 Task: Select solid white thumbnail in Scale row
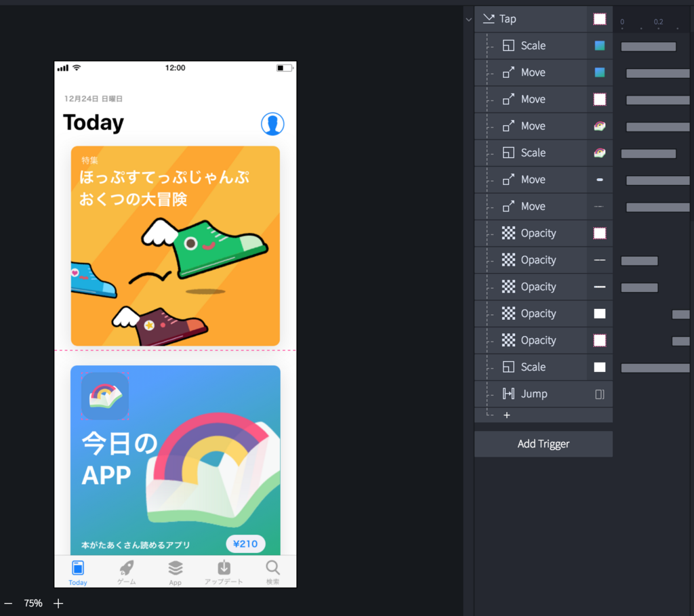click(x=600, y=367)
